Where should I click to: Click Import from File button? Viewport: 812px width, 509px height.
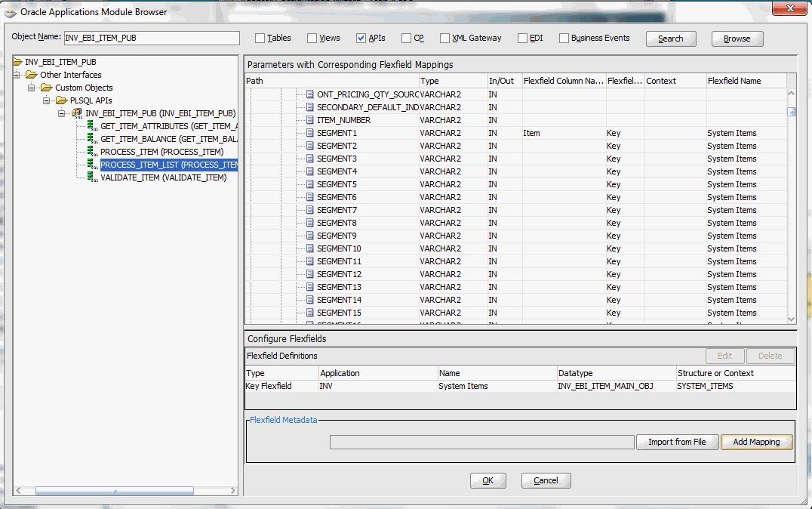(x=677, y=442)
